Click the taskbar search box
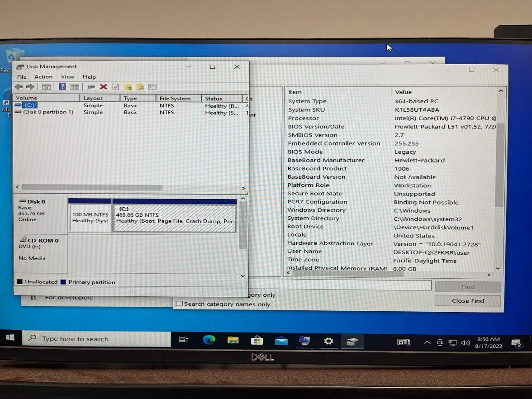This screenshot has height=399, width=532. point(97,338)
